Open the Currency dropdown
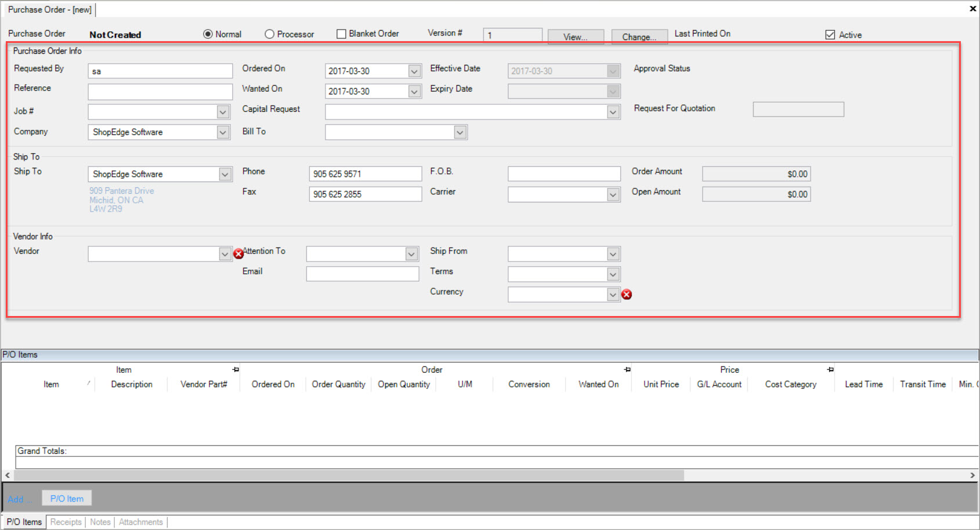980x530 pixels. [613, 295]
